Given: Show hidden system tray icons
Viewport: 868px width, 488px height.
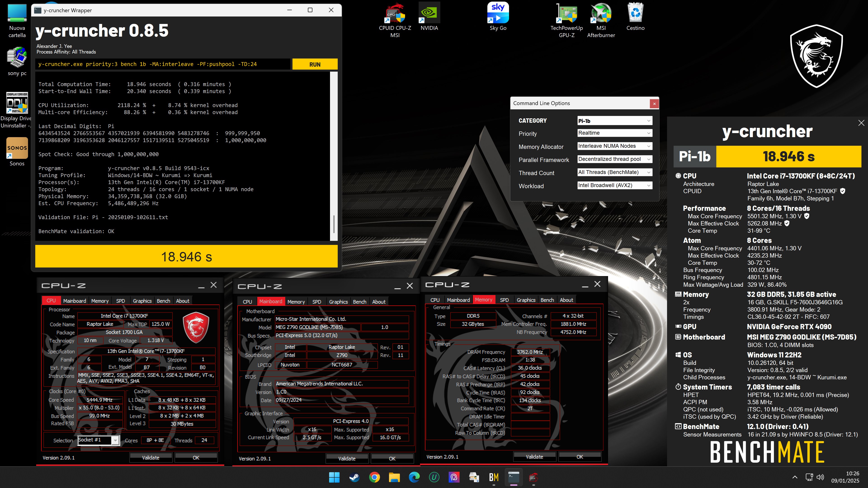Looking at the screenshot, I should [x=795, y=477].
